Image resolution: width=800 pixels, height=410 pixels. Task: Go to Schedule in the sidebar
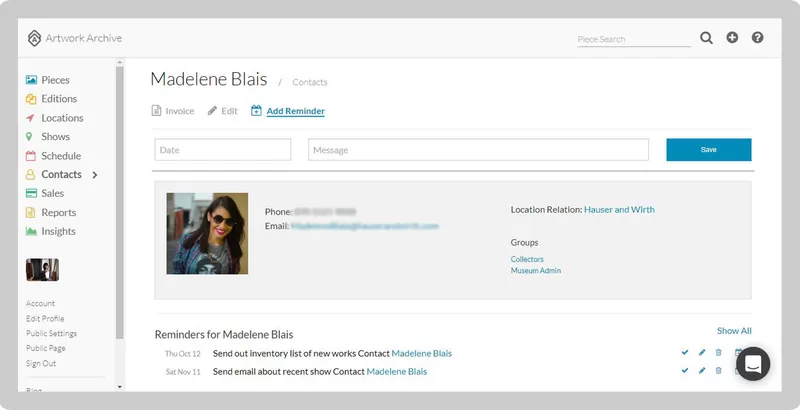pyautogui.click(x=61, y=156)
